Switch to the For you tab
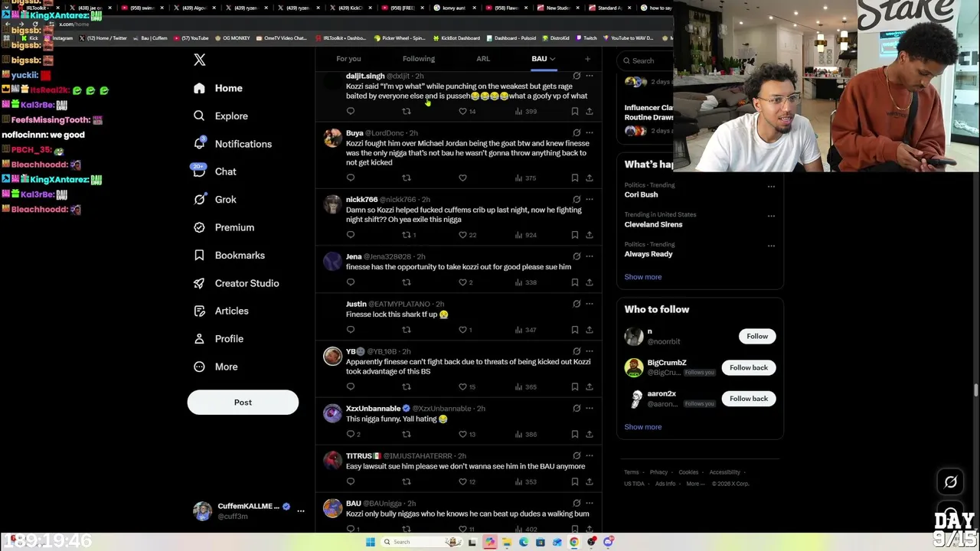980x551 pixels. 348,59
